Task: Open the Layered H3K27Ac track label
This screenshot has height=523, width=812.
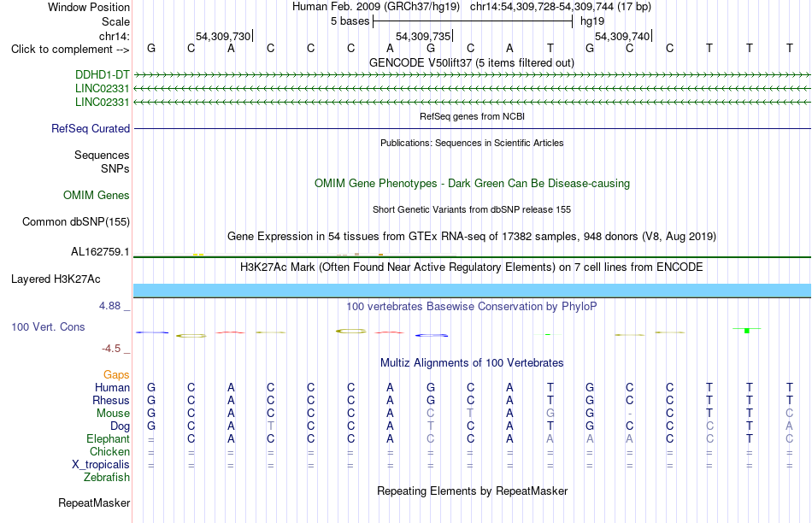Action: 56,279
